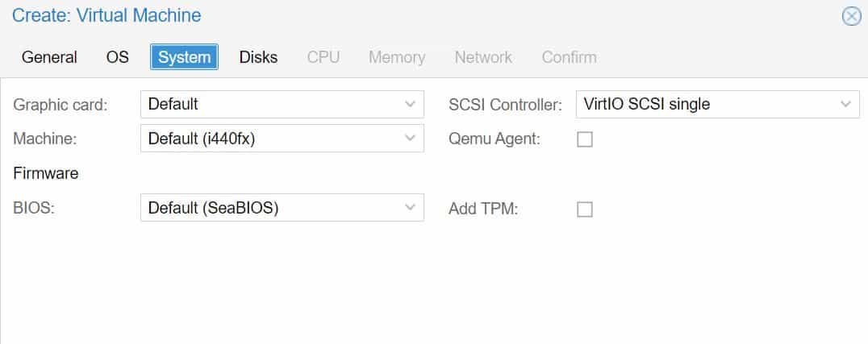Switch to the General tab
This screenshot has width=868, height=344.
coord(49,57)
